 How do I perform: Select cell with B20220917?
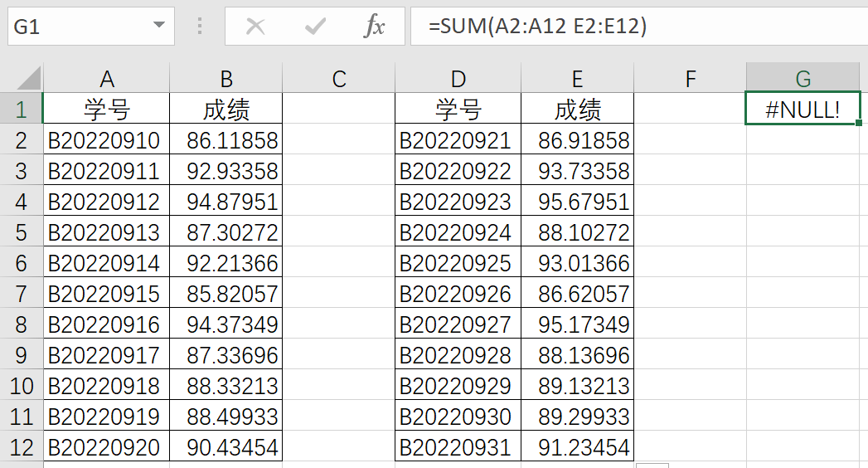(x=107, y=354)
